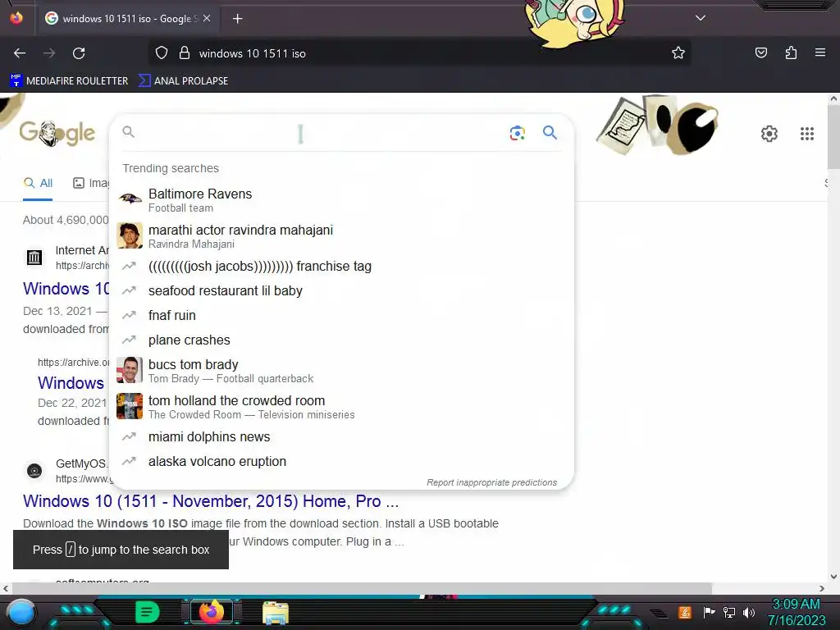Select seafood restaurant lil baby suggestion
This screenshot has height=630, width=840.
[341, 291]
